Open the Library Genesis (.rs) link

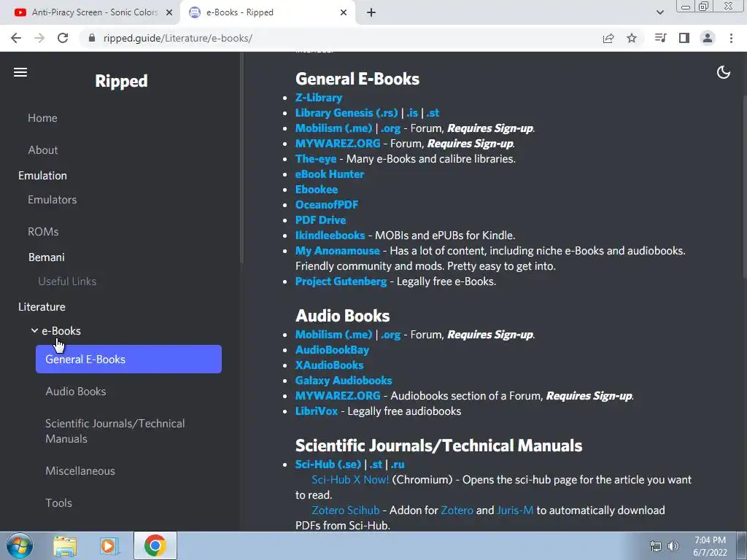[347, 113]
